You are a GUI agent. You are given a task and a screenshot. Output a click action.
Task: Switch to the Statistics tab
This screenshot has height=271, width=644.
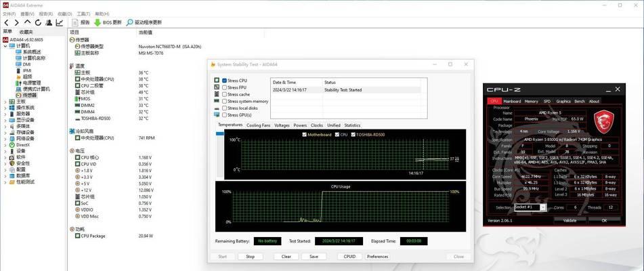point(352,125)
